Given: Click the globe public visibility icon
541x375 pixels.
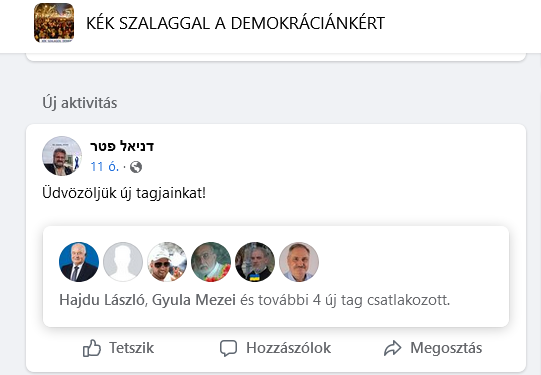Looking at the screenshot, I should (x=136, y=167).
